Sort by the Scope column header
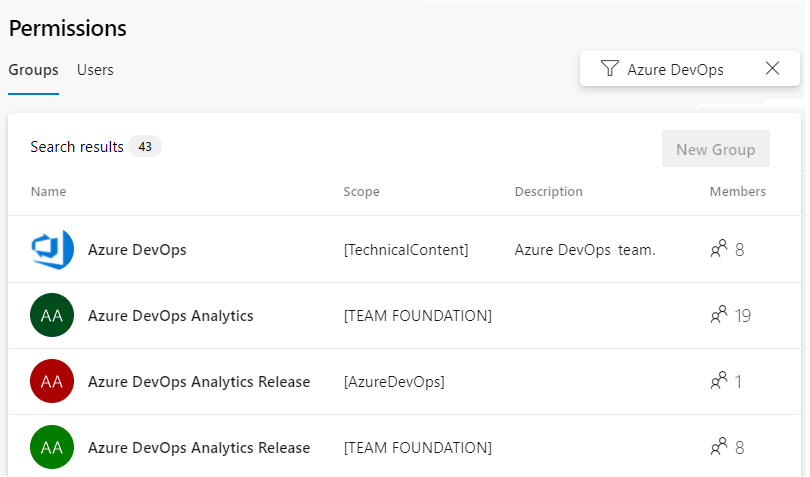 362,192
